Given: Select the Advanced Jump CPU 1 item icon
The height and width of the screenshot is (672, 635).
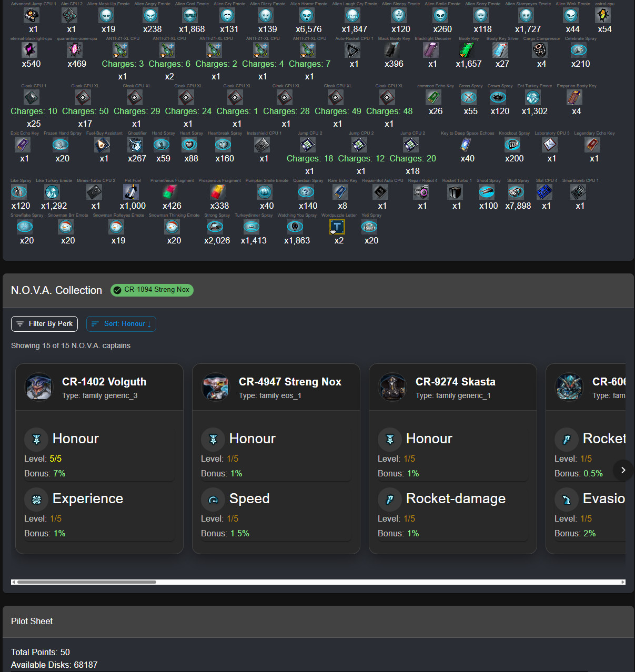Looking at the screenshot, I should (32, 16).
